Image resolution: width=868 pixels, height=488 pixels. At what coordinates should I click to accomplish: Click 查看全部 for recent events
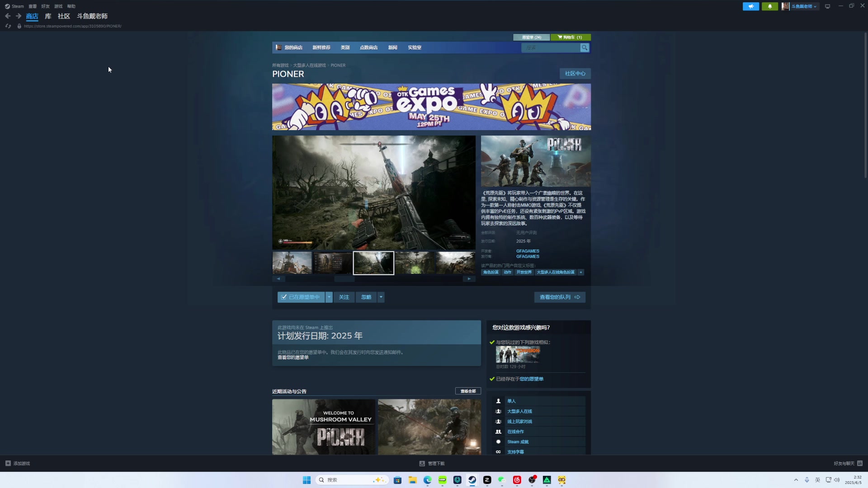[468, 391]
